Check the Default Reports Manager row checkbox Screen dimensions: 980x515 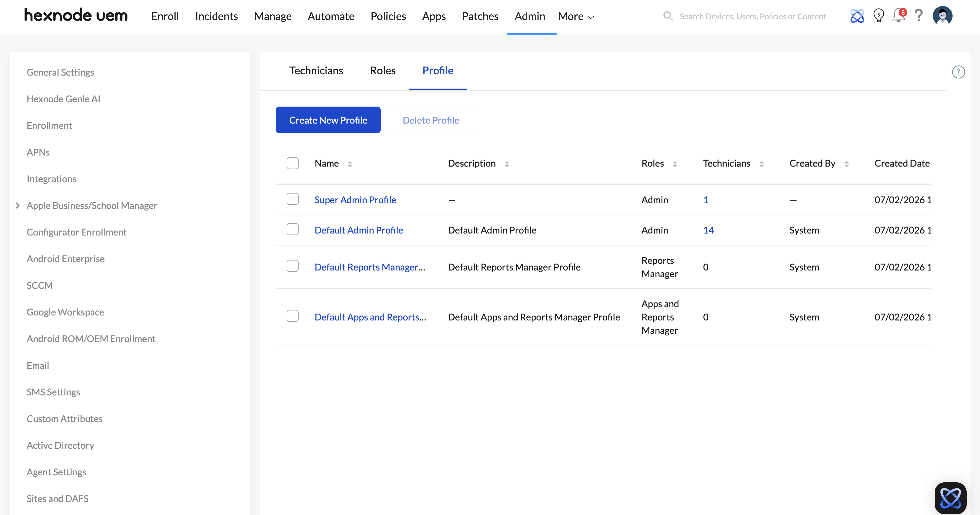[x=292, y=266]
